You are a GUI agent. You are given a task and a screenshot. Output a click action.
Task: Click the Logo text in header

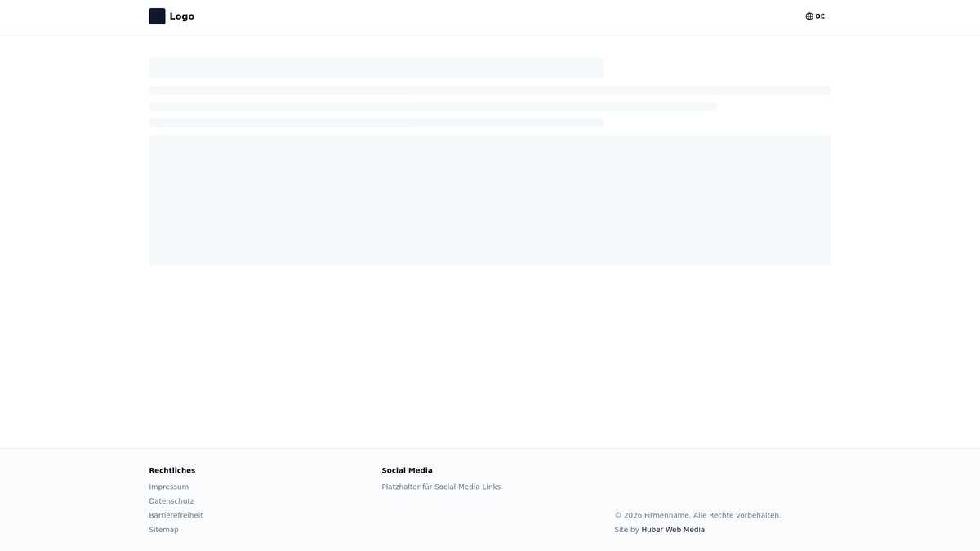tap(182, 16)
